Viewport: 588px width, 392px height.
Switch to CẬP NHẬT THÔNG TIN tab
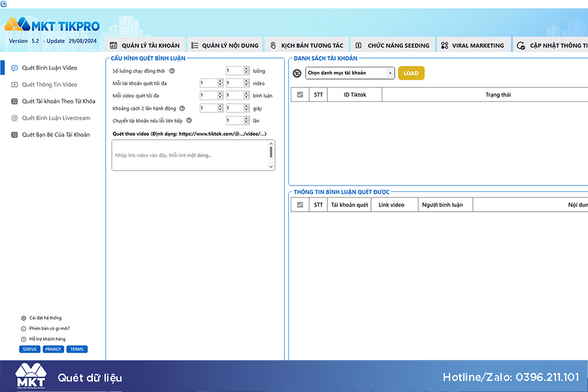(x=550, y=45)
